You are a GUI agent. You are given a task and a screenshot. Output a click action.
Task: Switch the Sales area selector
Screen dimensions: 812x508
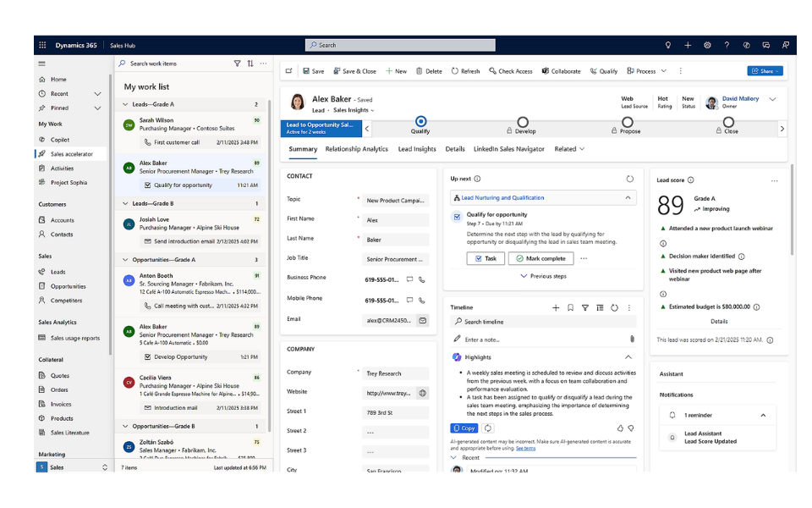[x=72, y=467]
